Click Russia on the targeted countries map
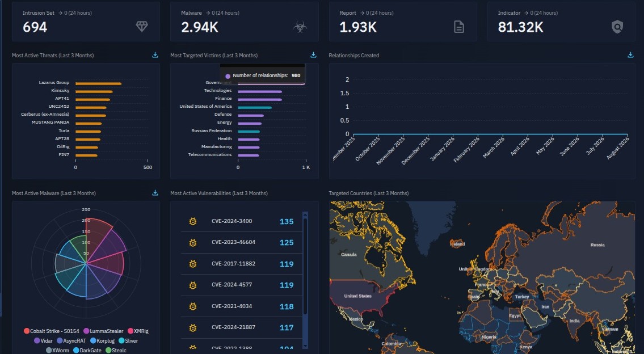644x354 pixels. (597, 245)
